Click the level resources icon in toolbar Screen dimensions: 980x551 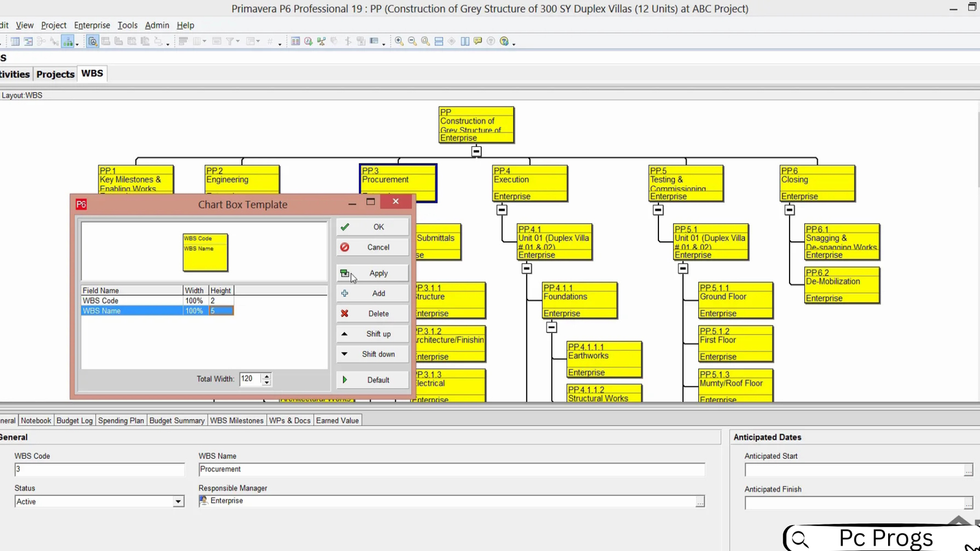tap(321, 41)
